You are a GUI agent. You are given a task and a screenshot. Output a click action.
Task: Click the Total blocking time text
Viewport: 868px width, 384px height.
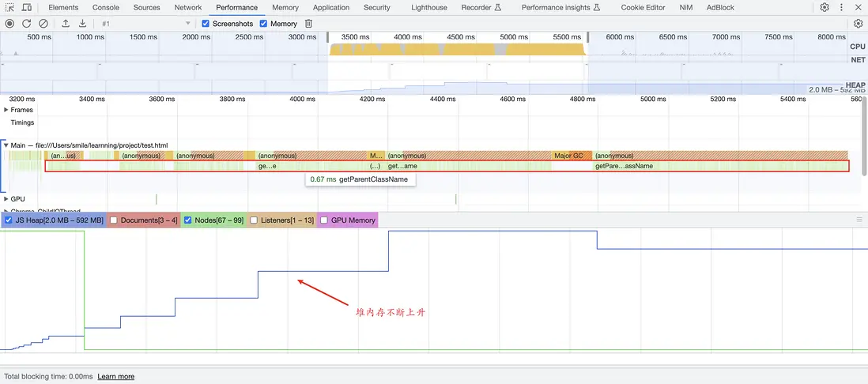[48, 376]
